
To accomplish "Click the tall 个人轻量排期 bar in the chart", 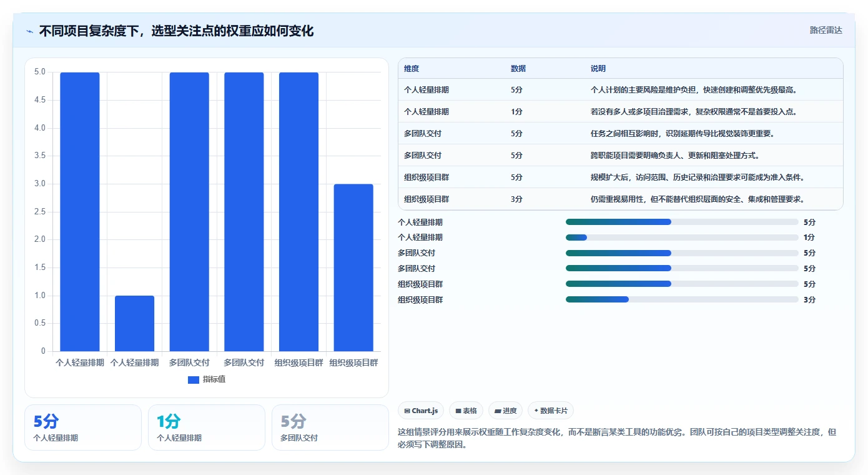I will click(x=80, y=212).
